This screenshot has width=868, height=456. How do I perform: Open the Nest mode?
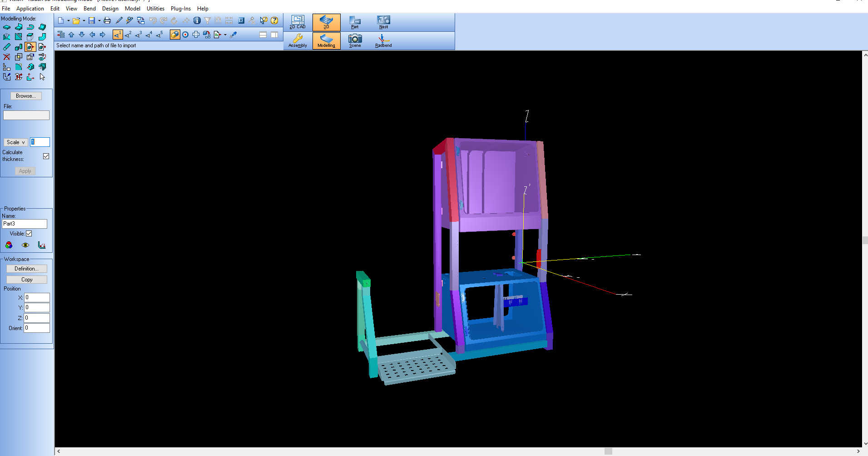click(x=383, y=22)
